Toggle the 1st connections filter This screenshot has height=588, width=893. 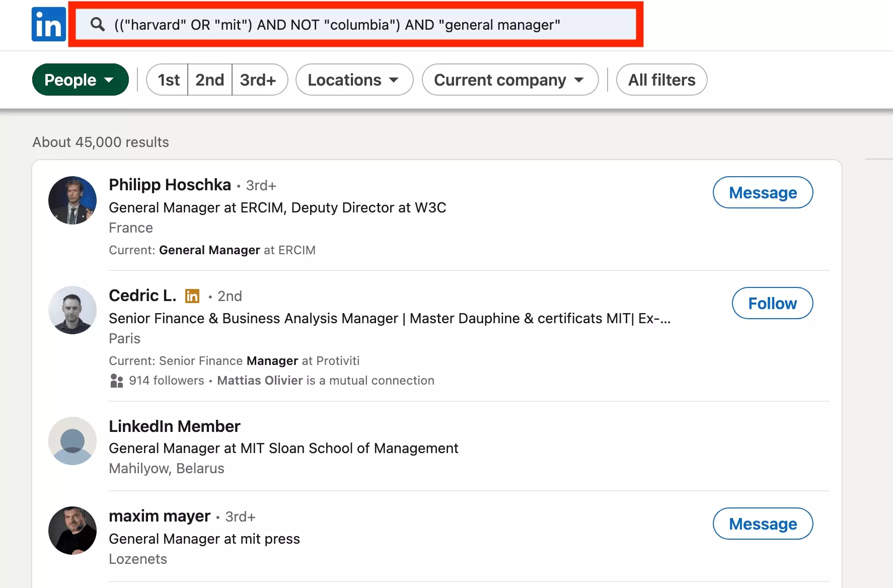[168, 80]
